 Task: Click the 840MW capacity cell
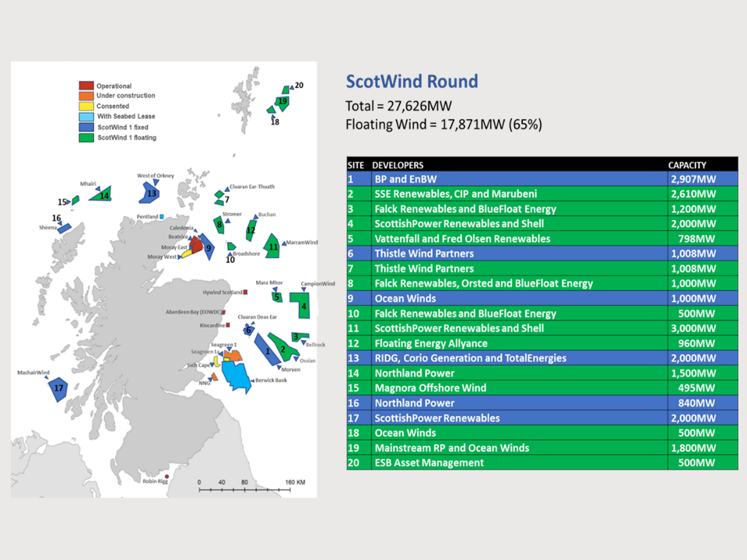(x=703, y=403)
